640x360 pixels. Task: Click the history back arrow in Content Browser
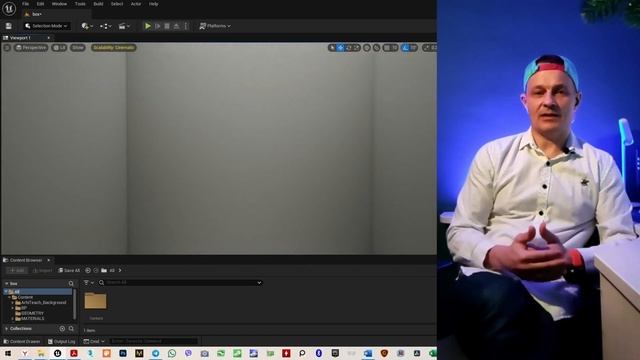88,271
